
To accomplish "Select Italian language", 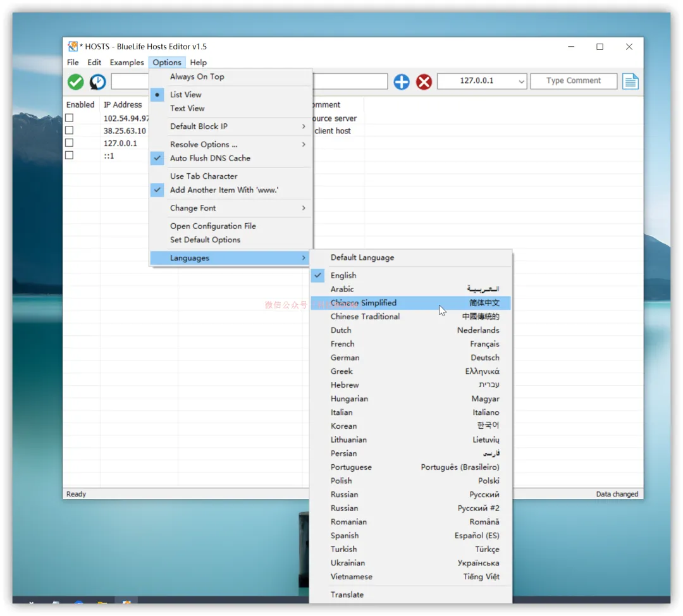I will [x=411, y=412].
